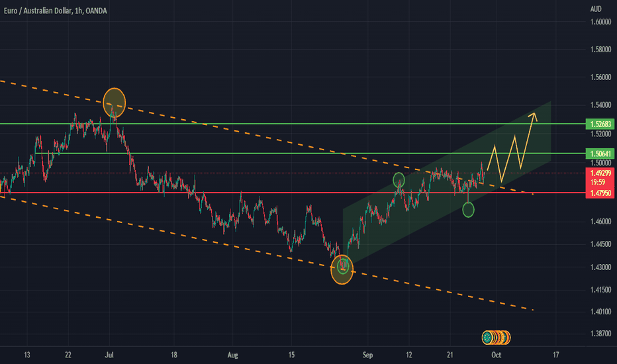Click the 22 date label on the time axis

click(68, 355)
